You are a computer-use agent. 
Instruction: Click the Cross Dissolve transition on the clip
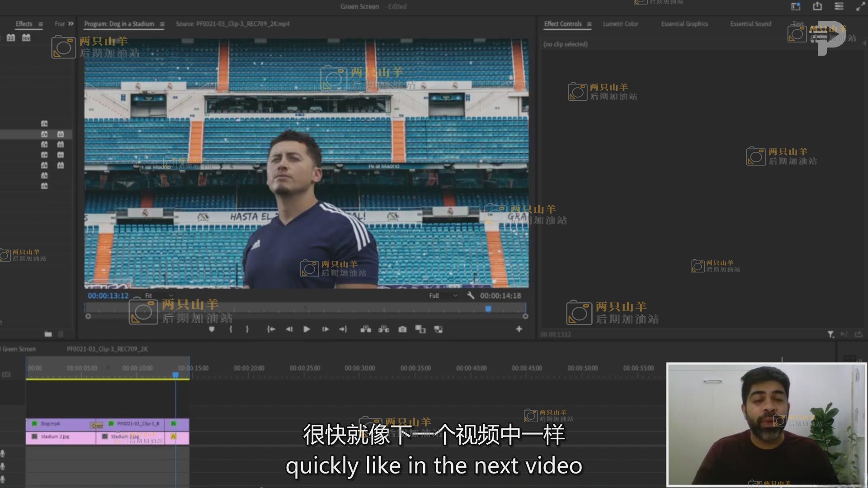click(x=97, y=425)
